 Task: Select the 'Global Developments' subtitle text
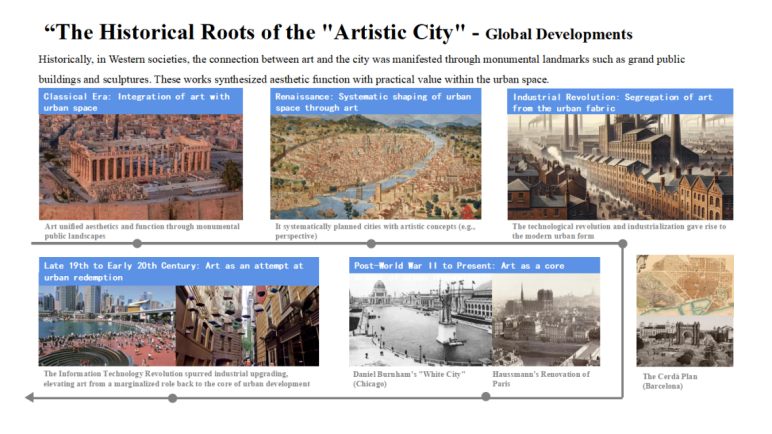[x=559, y=34]
